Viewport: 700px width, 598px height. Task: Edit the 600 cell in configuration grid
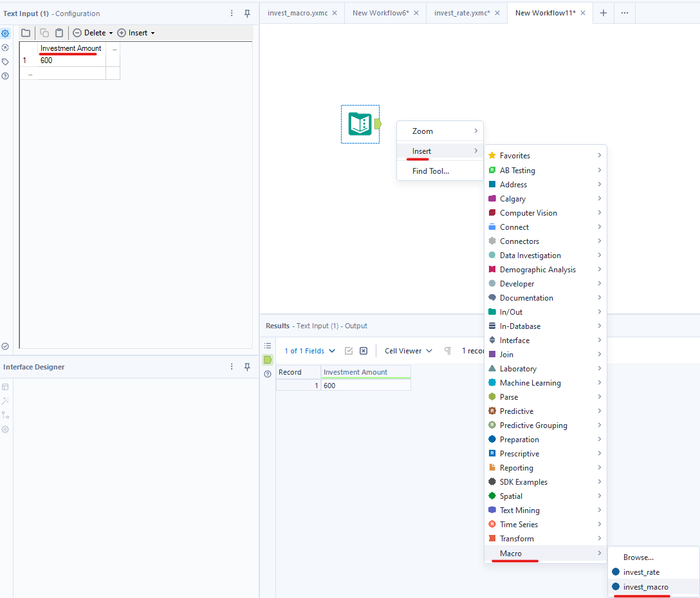point(71,61)
